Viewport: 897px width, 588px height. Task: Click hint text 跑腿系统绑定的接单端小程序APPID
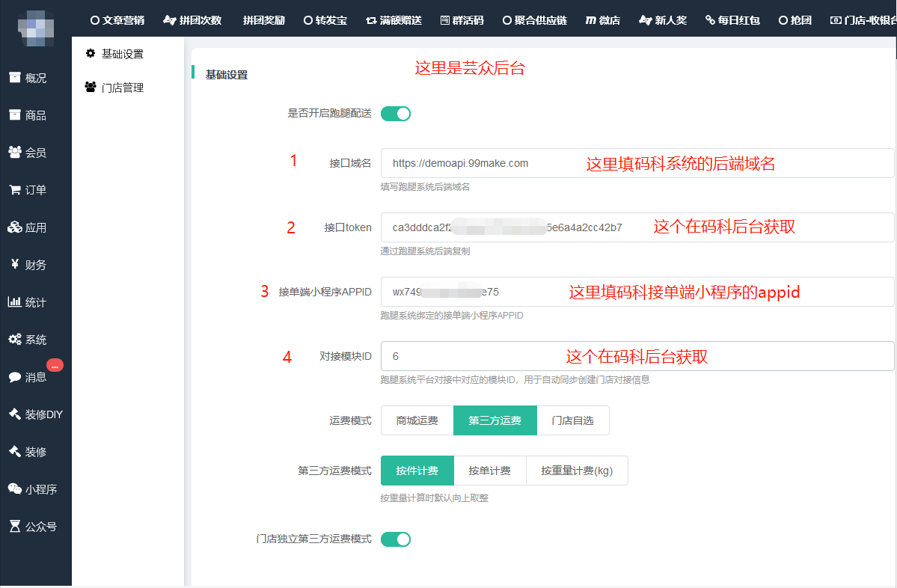pos(452,316)
